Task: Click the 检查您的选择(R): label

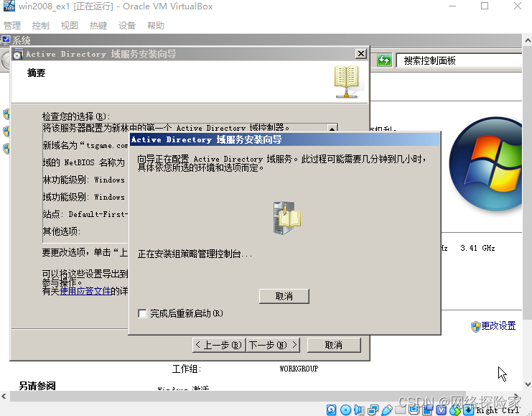Action: pos(76,116)
